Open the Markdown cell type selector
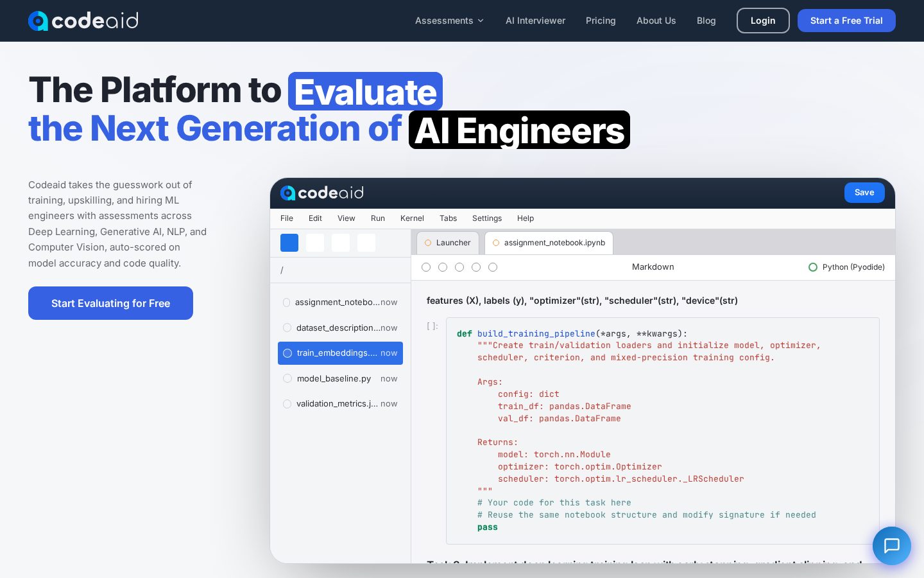 (x=653, y=267)
